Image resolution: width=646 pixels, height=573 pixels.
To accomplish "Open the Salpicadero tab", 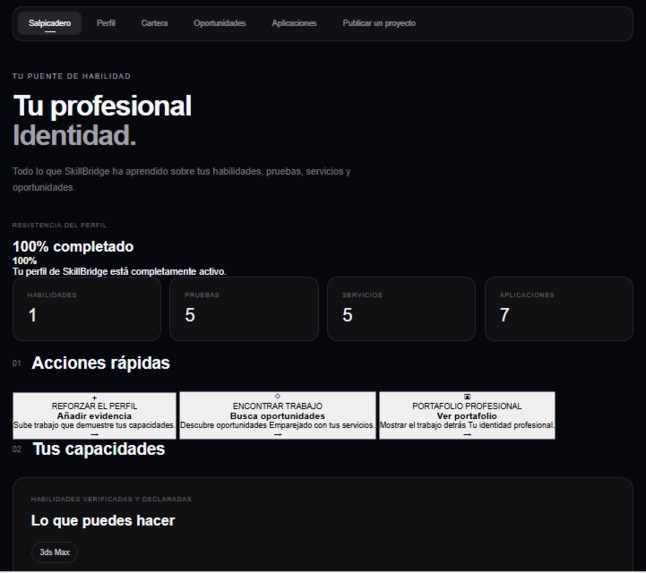I will [x=49, y=23].
